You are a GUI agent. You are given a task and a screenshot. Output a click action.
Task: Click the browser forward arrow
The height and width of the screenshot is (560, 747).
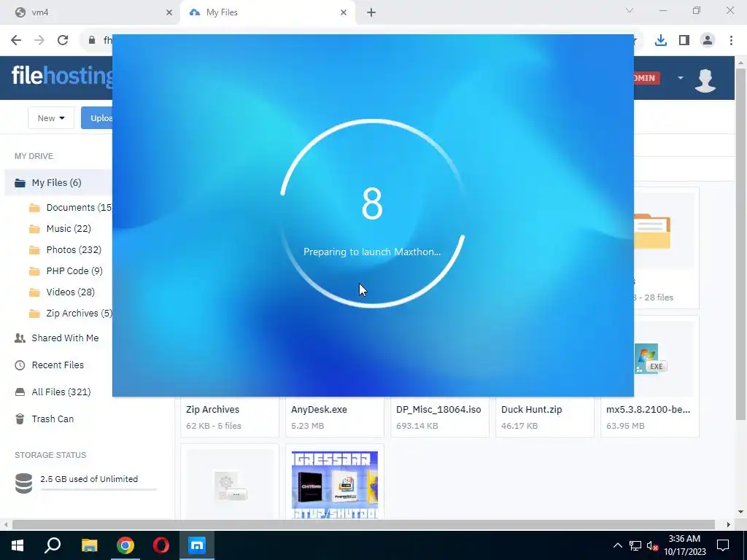point(39,40)
